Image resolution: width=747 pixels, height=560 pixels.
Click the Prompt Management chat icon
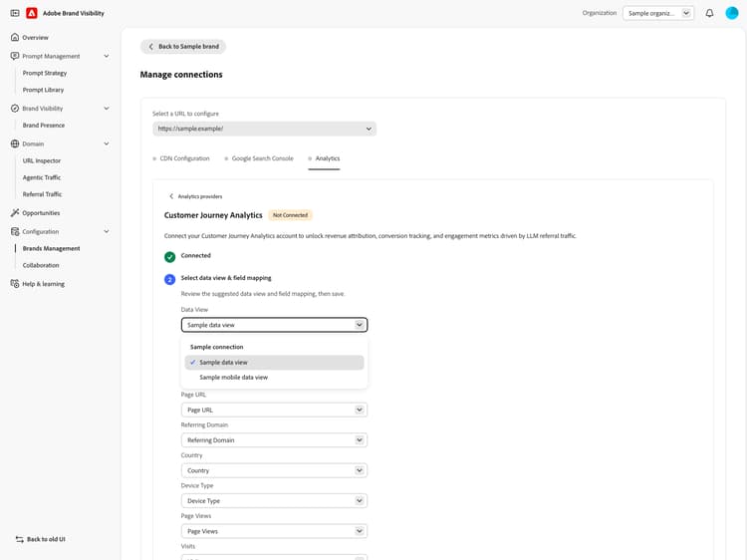click(15, 56)
